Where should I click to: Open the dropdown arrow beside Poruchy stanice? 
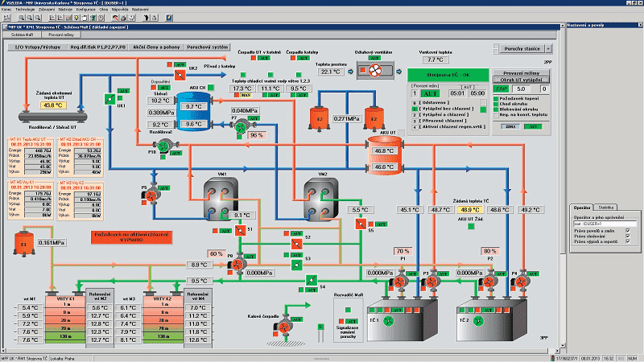(x=548, y=48)
